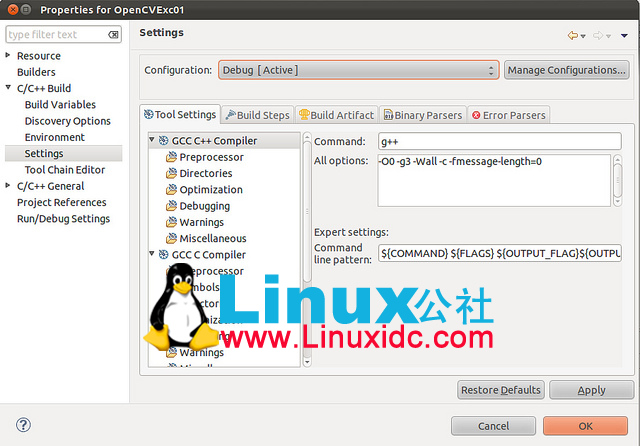Select Directories under GCC C++ Compiler
The height and width of the screenshot is (446, 640).
(x=206, y=173)
